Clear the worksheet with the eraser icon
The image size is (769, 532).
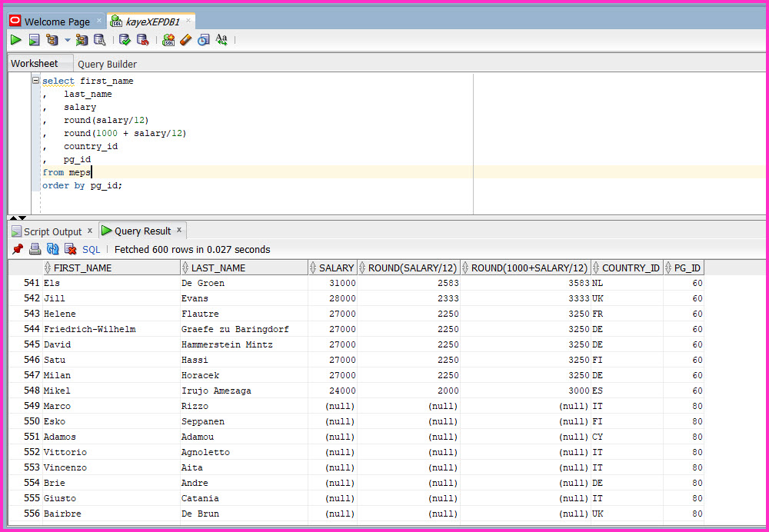point(186,40)
